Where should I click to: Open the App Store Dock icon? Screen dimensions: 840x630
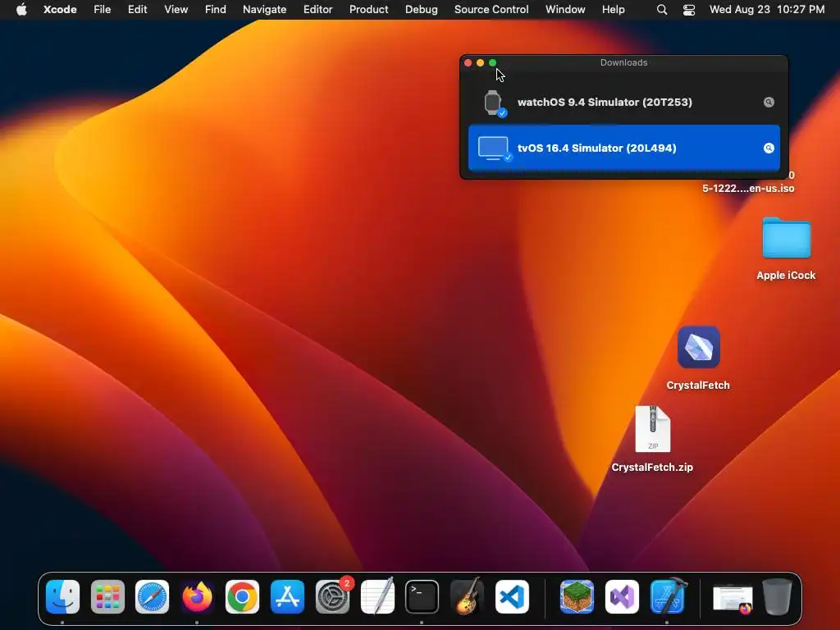(287, 596)
